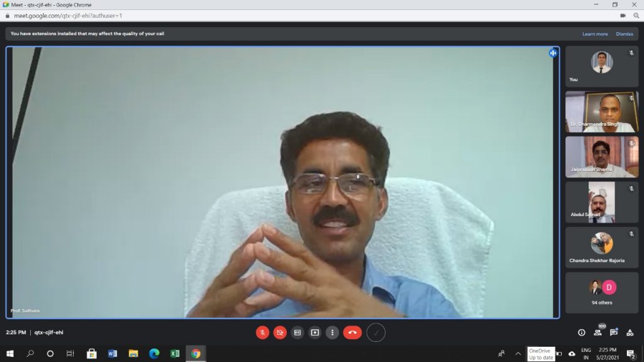Click the Chrome zoom magnifier icon in address bar
This screenshot has height=362, width=644.
636,16
